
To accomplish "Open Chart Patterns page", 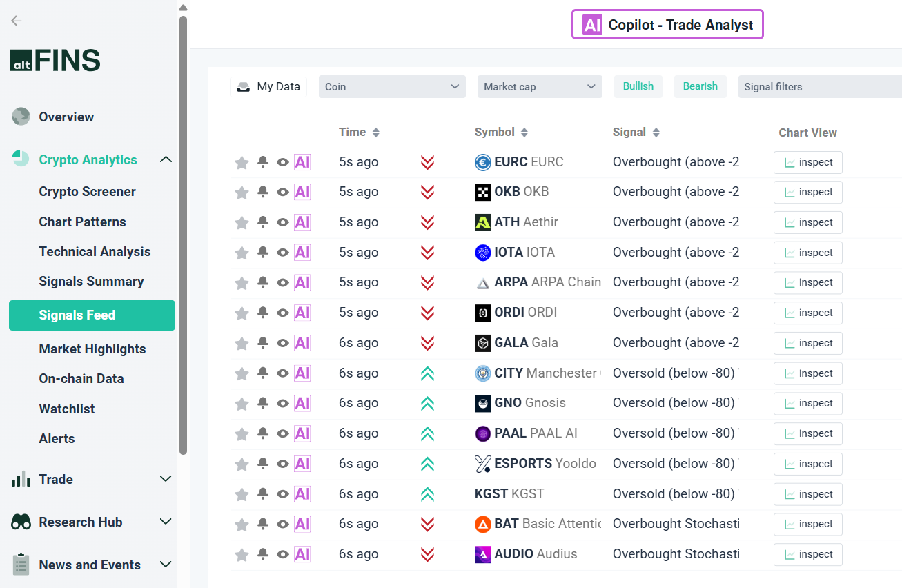I will 83,222.
